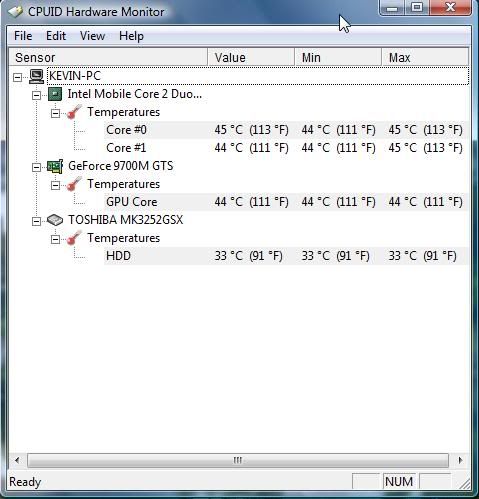Click the TOSHIBA MK3252GSX hard drive icon
This screenshot has width=479, height=499.
point(55,220)
